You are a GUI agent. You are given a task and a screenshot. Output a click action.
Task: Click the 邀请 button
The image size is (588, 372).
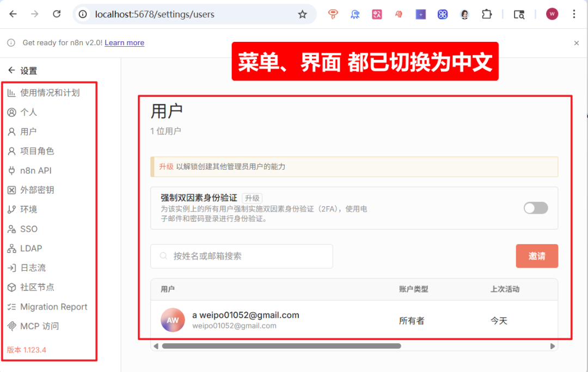537,256
